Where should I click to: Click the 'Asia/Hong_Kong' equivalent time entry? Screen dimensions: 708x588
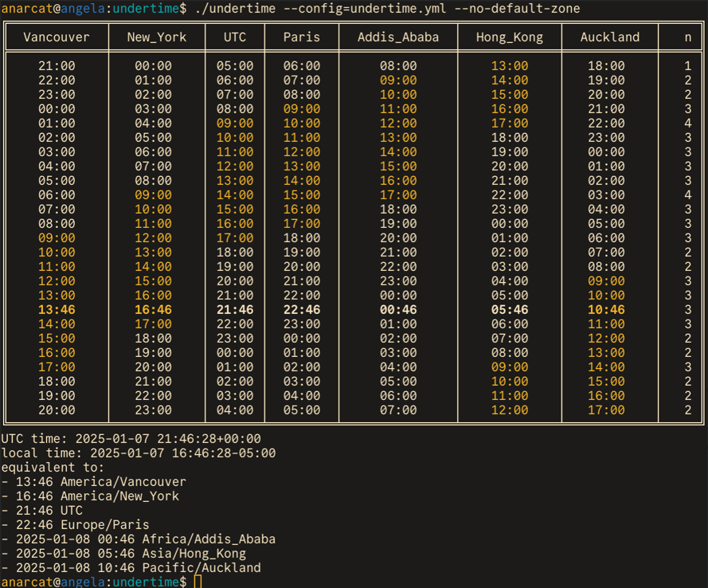131,554
